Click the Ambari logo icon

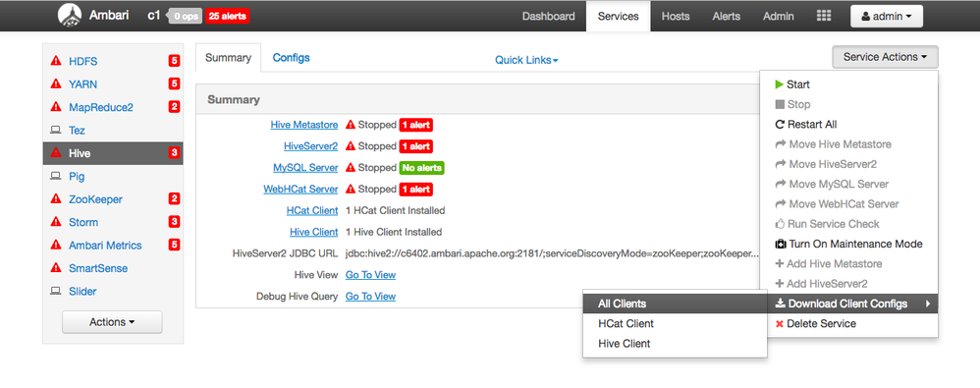69,16
